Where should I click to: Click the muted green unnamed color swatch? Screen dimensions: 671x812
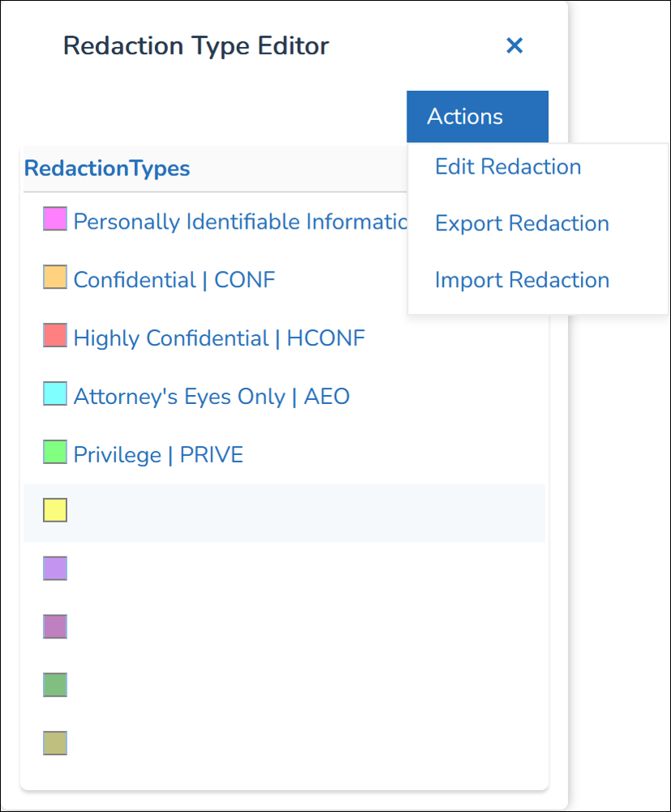pos(55,685)
